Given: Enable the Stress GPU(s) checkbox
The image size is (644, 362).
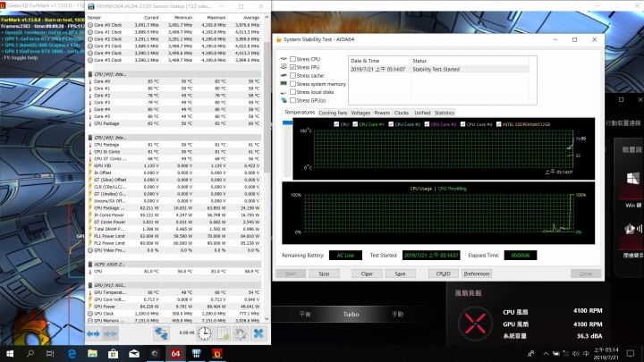Looking at the screenshot, I should tap(292, 100).
